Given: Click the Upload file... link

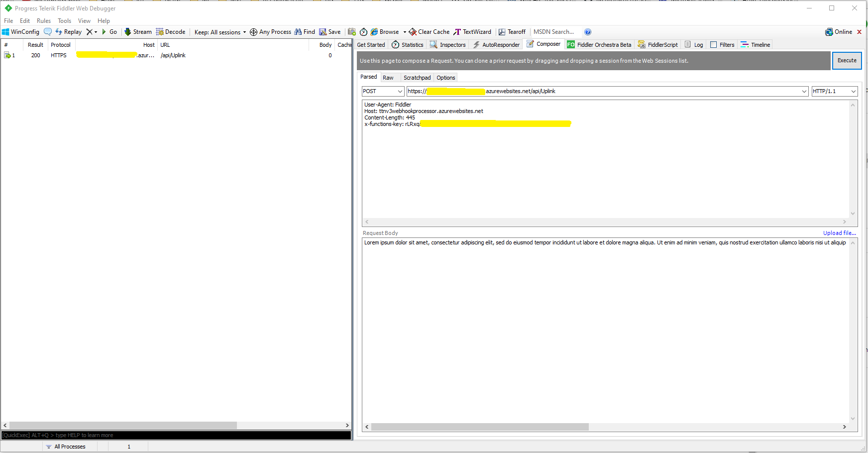Looking at the screenshot, I should tap(839, 233).
